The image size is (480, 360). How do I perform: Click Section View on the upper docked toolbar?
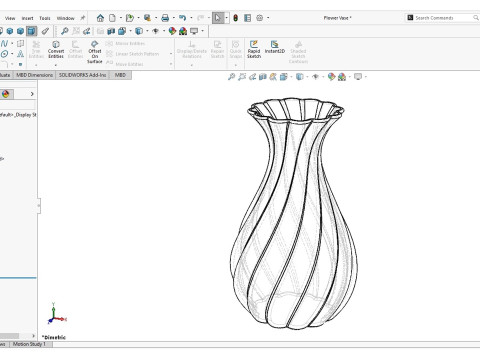[111, 31]
